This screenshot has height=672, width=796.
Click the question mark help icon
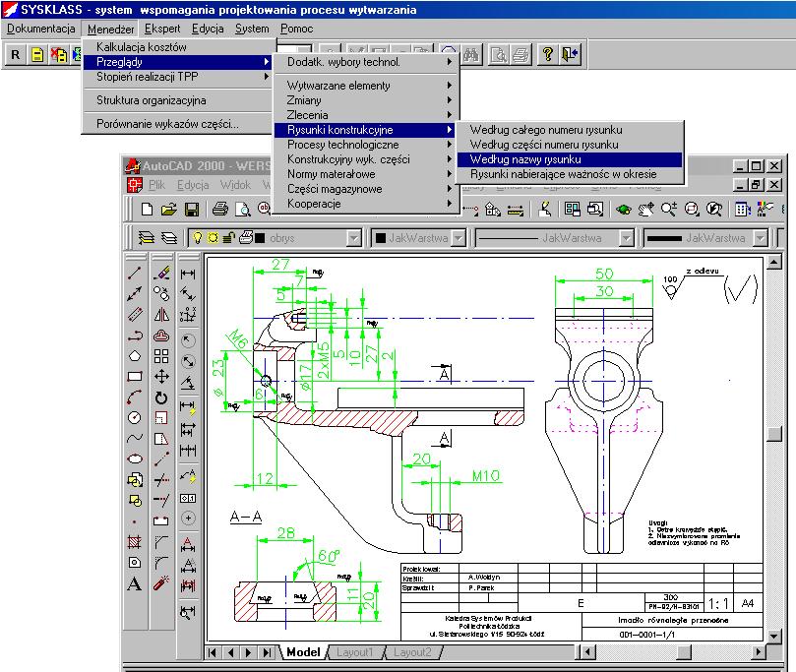click(548, 54)
